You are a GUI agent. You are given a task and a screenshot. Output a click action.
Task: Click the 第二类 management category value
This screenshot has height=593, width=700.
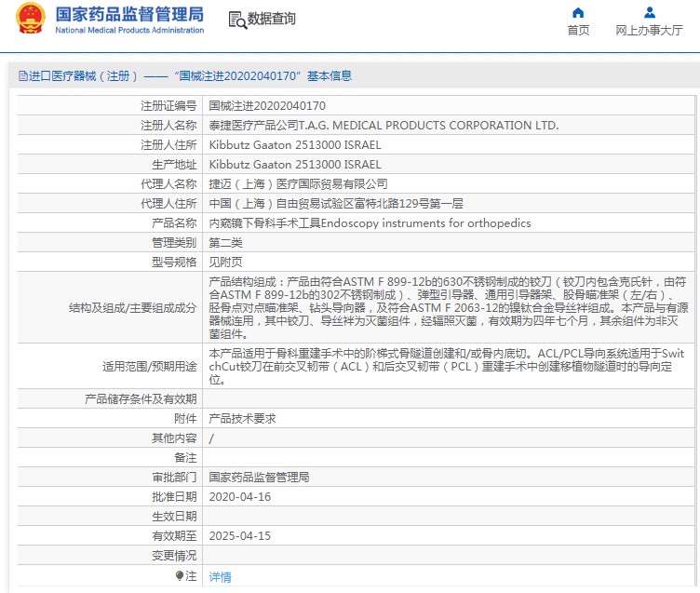226,243
